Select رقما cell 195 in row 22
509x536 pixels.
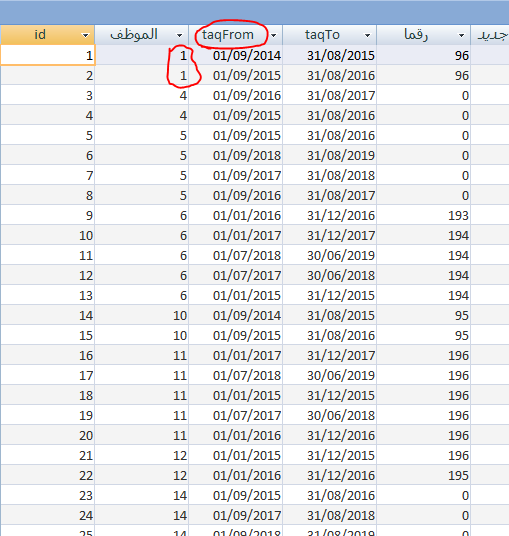pos(424,475)
